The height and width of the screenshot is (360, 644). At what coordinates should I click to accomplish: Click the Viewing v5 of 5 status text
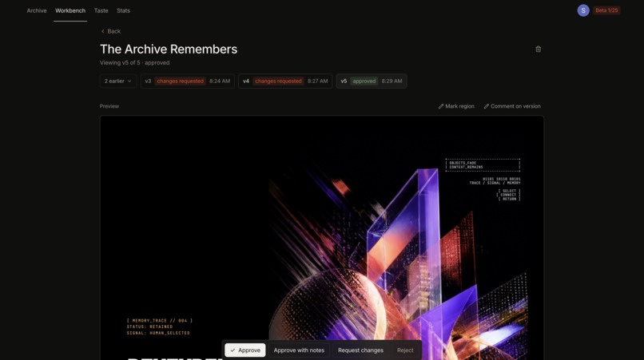135,63
